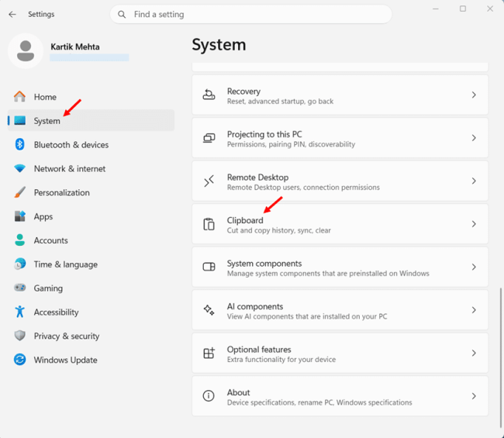Image resolution: width=504 pixels, height=438 pixels.
Task: Click 'Permissions, pairing PIN, discoverability' text
Action: pos(291,144)
